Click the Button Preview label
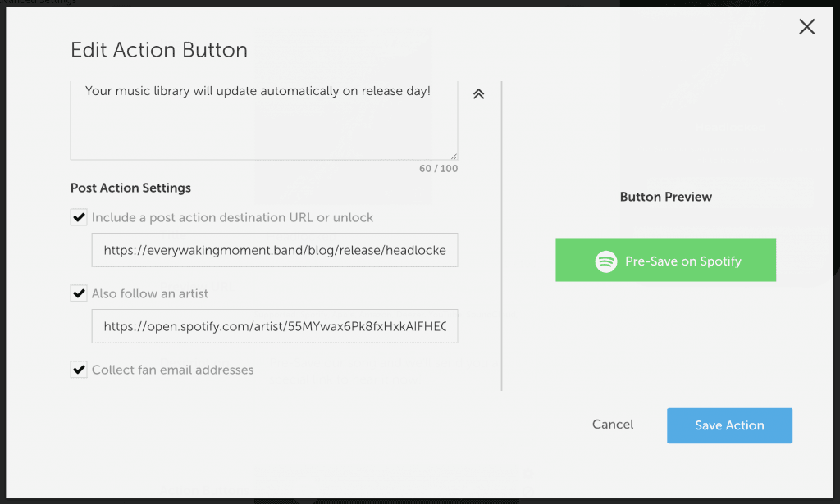The height and width of the screenshot is (504, 840). (666, 197)
